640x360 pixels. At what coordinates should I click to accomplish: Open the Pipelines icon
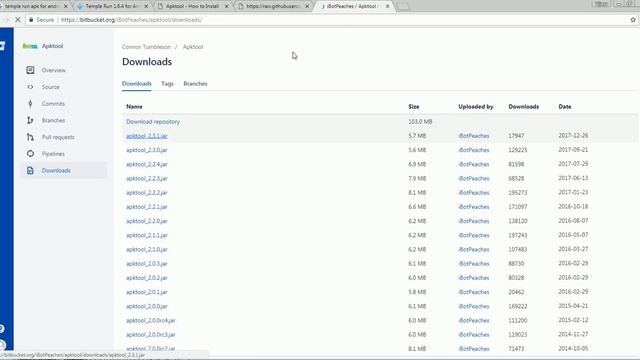30,154
